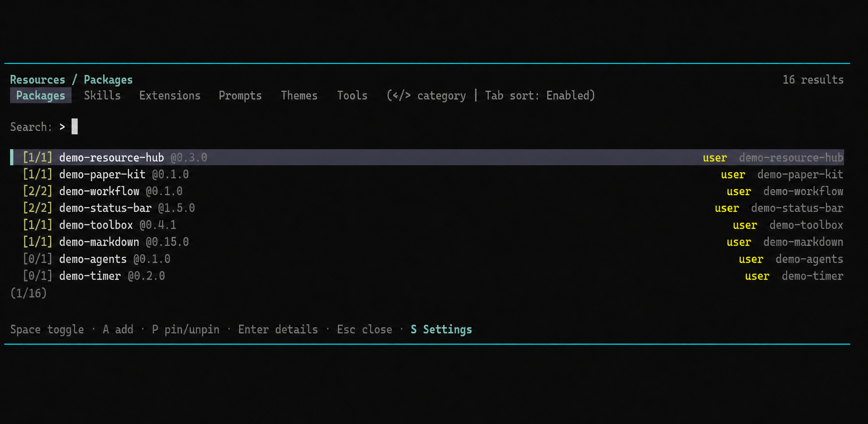Click the right-side demo-agents source label
868x424 pixels.
[x=809, y=259]
